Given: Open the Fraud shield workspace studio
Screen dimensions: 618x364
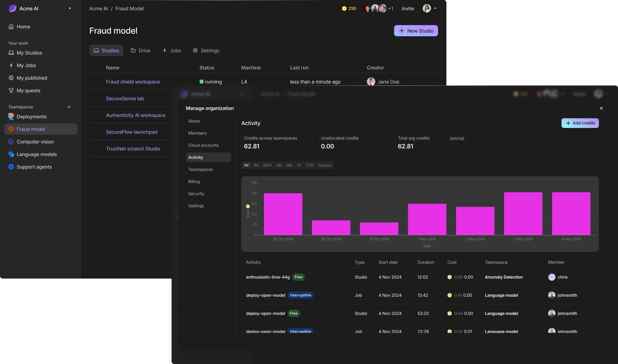Looking at the screenshot, I should (133, 82).
